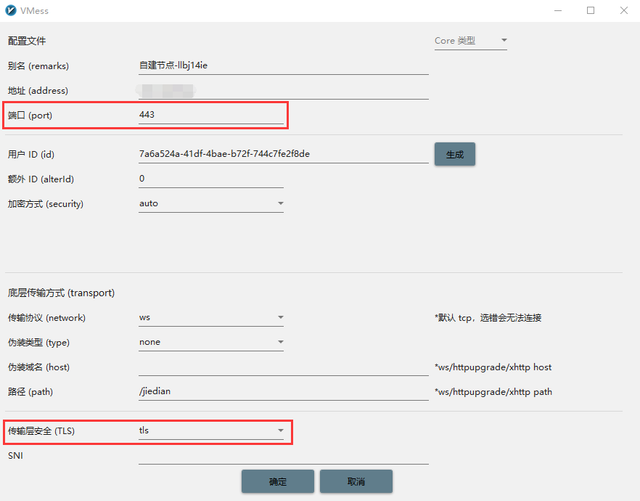This screenshot has width=640, height=501.
Task: Expand the 伪装类型 (type) none dropdown
Action: point(211,342)
